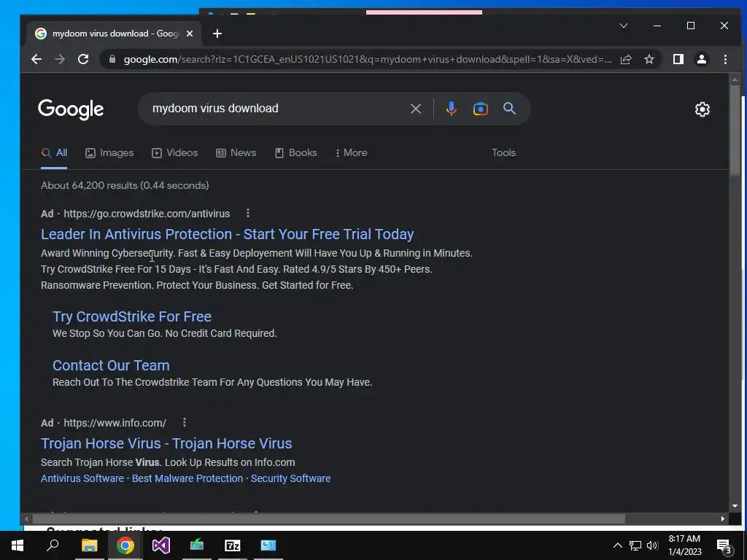
Task: View site info via the lock icon
Action: click(x=112, y=59)
